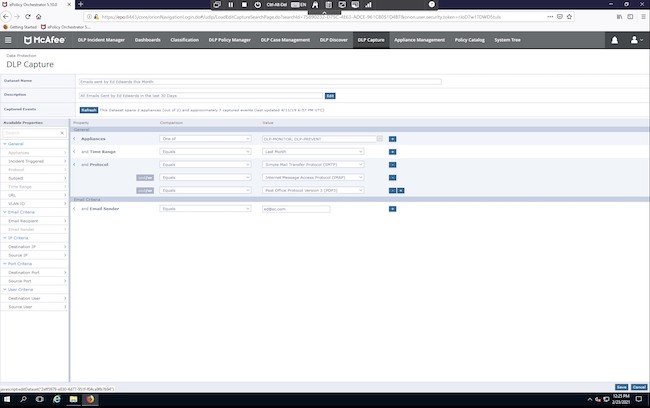Switch to the Dashboards tab
Viewport: 650px width, 408px height.
[148, 40]
